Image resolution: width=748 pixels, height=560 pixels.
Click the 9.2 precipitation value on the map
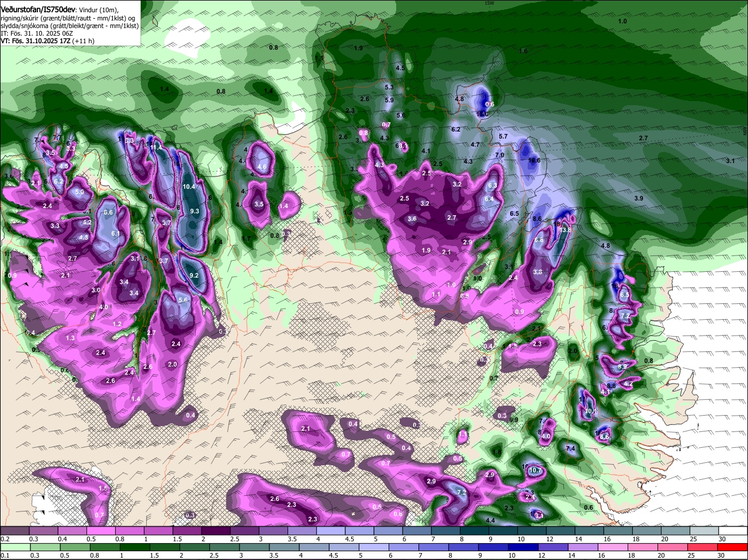(x=195, y=276)
